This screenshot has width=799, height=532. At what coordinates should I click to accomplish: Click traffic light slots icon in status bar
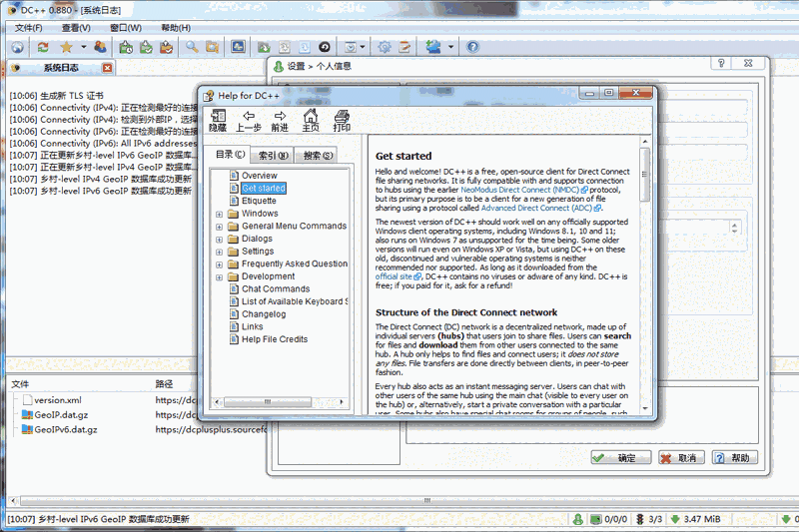click(640, 519)
